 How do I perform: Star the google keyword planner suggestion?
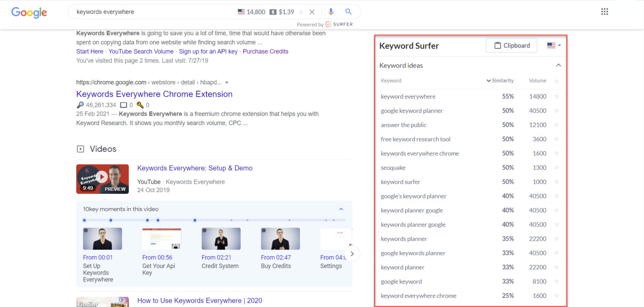(557, 110)
